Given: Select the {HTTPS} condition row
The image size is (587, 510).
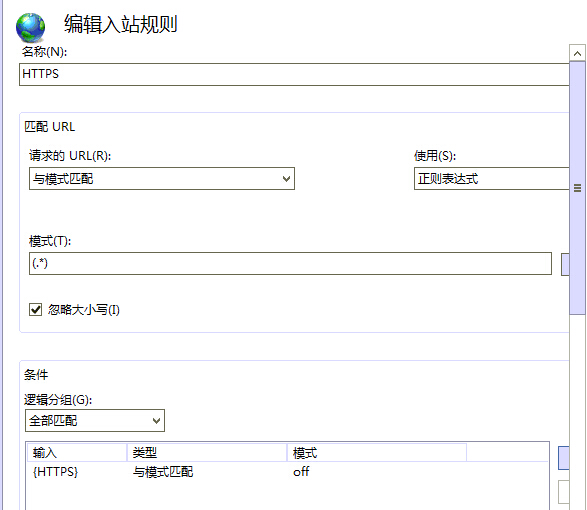Looking at the screenshot, I should pos(287,472).
